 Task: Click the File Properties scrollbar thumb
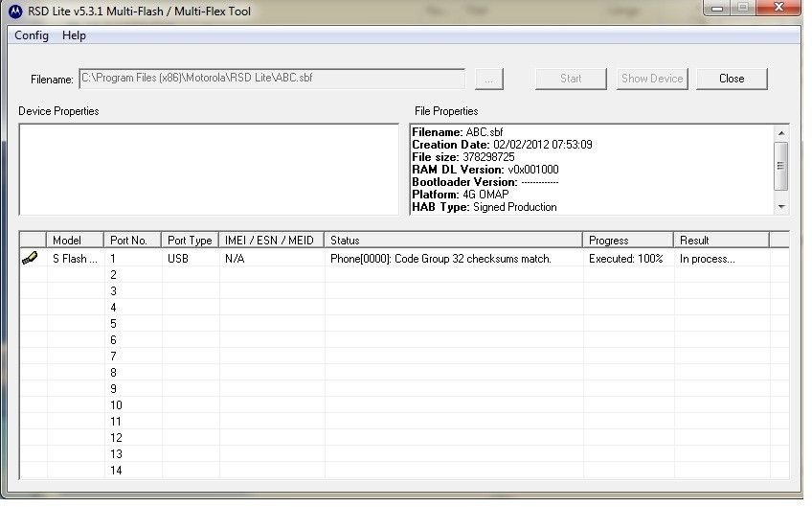pos(781,166)
